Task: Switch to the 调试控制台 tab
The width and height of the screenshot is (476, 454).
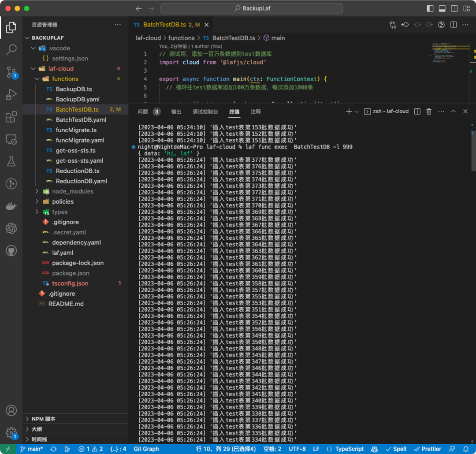Action: click(205, 112)
